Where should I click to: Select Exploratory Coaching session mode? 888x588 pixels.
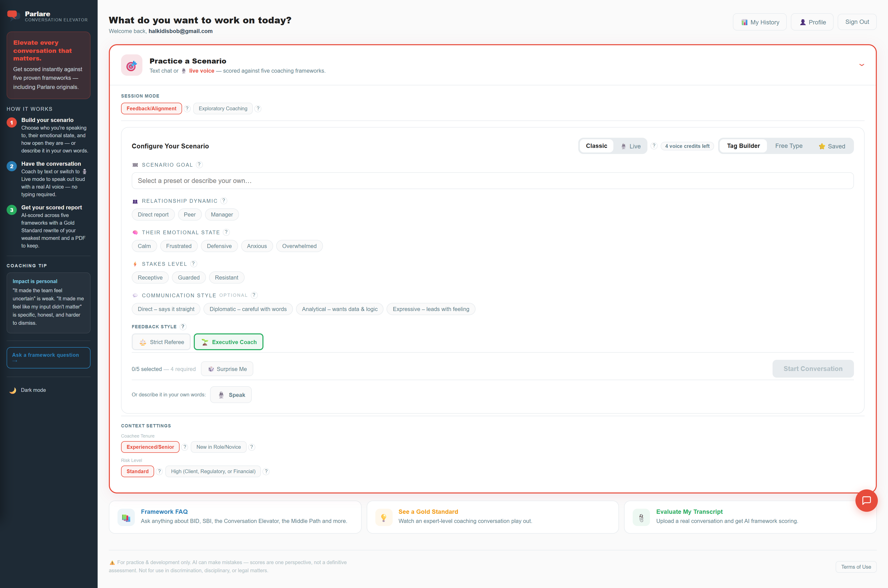223,108
